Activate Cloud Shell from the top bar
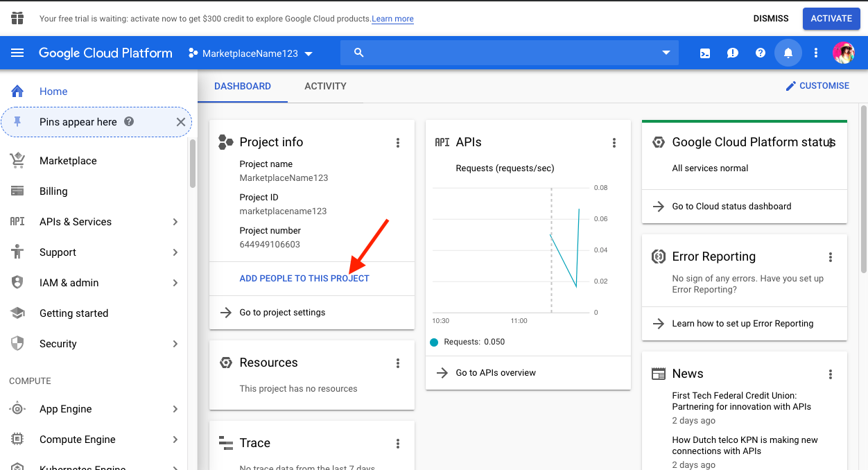 tap(705, 53)
